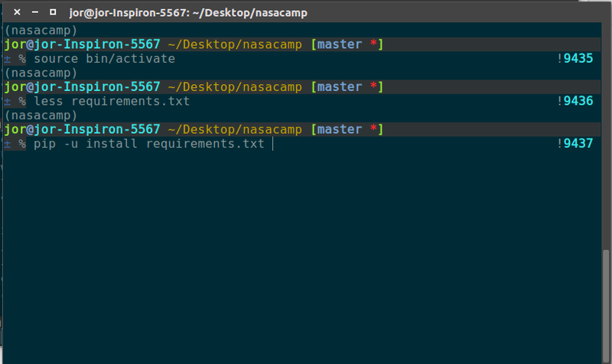Viewport: 612px width, 364px height.
Task: Click history number !9435
Action: pos(575,59)
